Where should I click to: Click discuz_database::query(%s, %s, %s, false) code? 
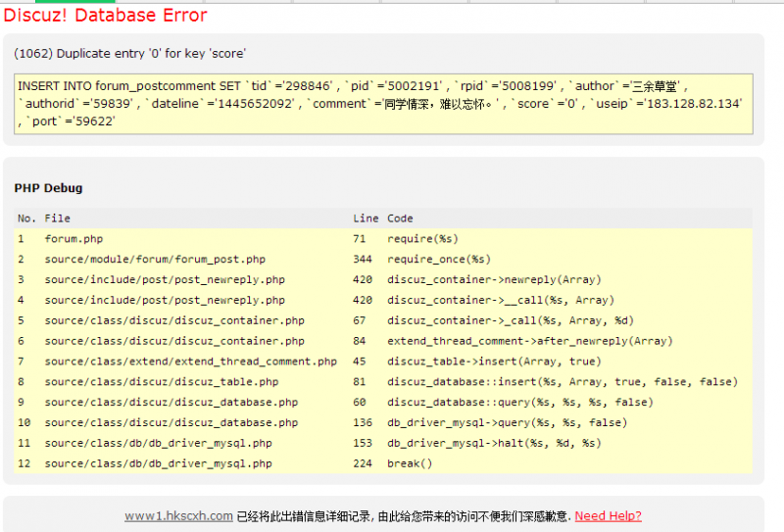520,402
